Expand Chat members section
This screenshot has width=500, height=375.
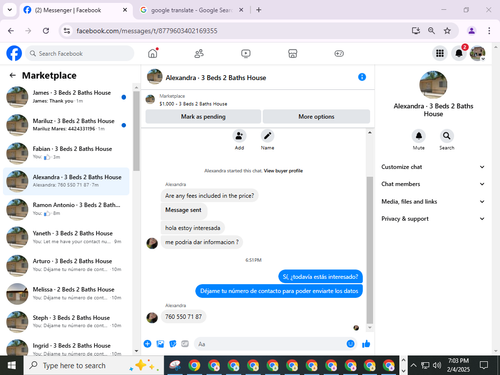pyautogui.click(x=433, y=184)
